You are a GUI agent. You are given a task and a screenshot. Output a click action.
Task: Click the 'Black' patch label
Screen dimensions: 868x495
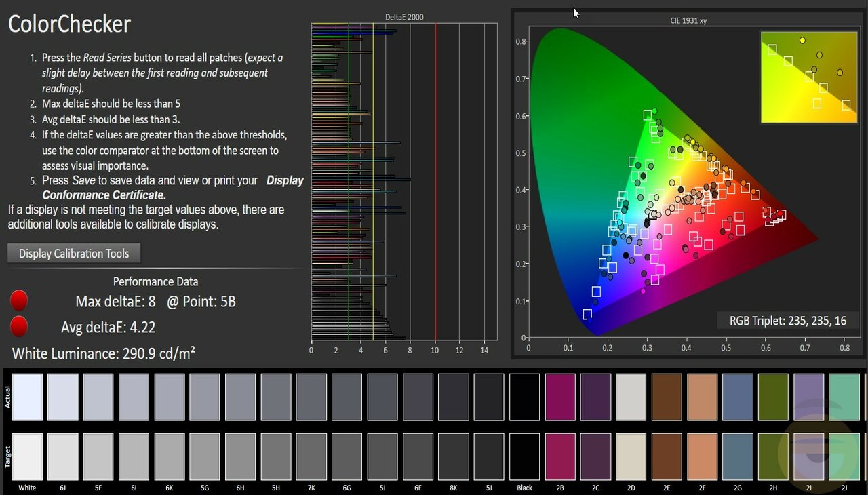click(525, 488)
